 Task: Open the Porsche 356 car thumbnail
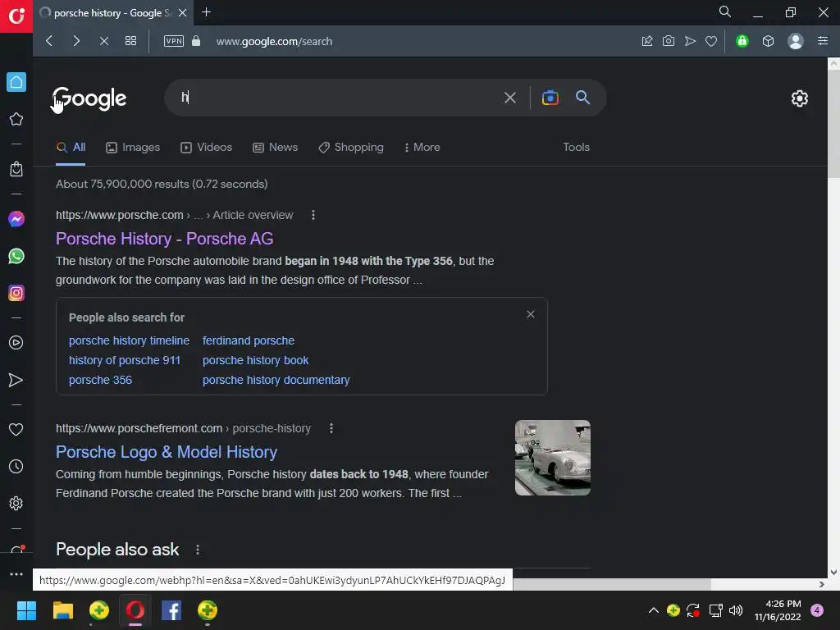click(553, 458)
